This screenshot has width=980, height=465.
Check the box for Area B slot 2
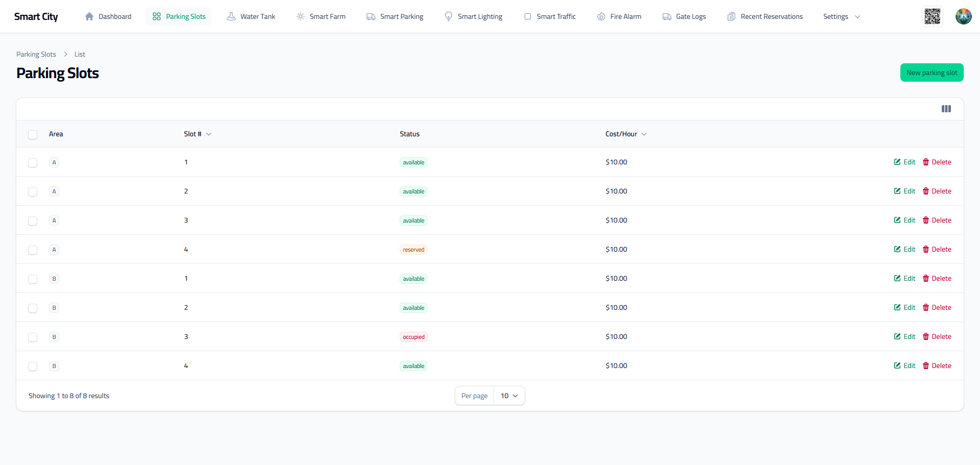[33, 308]
